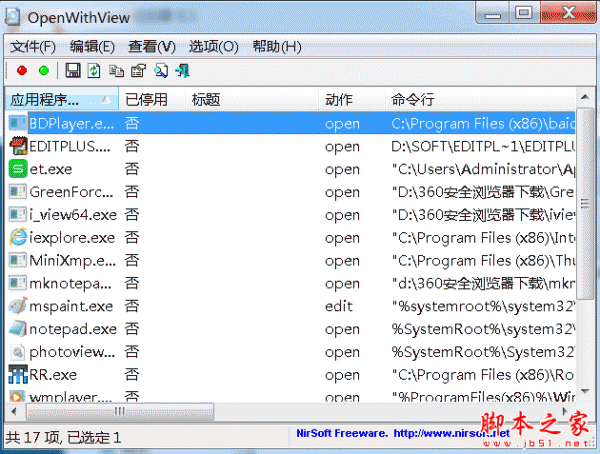Image resolution: width=600 pixels, height=454 pixels.
Task: Open the 查看(V) menu
Action: pyautogui.click(x=152, y=47)
